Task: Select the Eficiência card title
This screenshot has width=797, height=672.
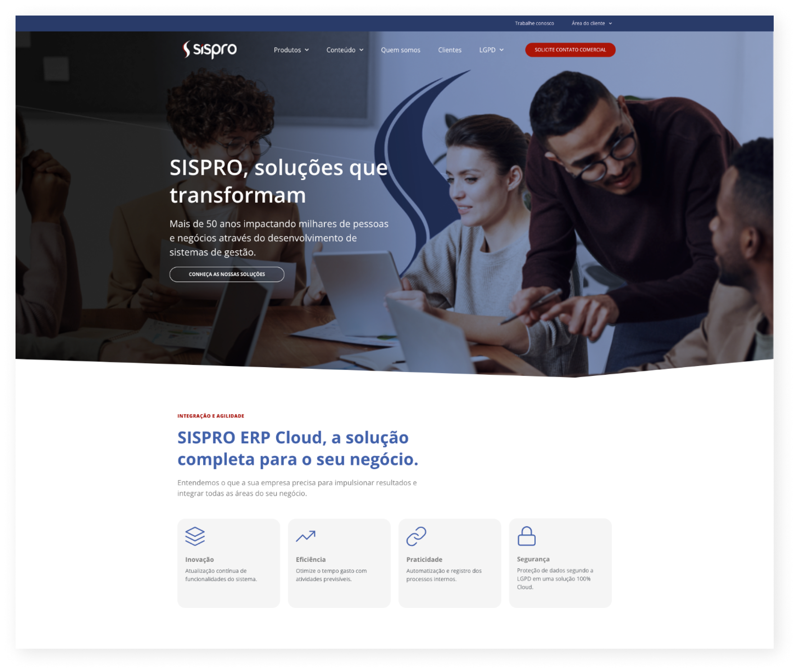Action: pyautogui.click(x=311, y=559)
